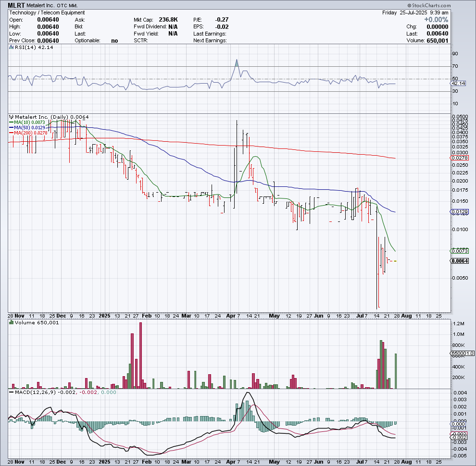
Task: Click the MLRT ticker symbol in the header
Action: 16,5
